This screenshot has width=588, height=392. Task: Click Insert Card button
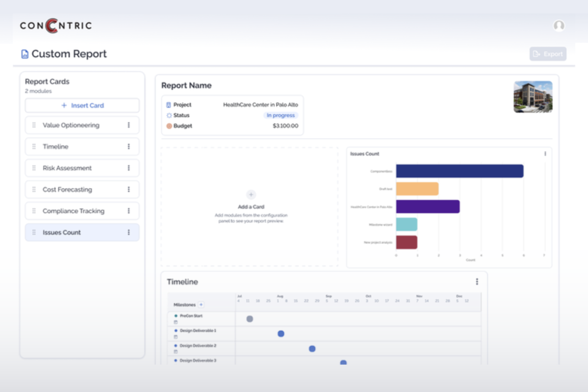[x=82, y=105]
